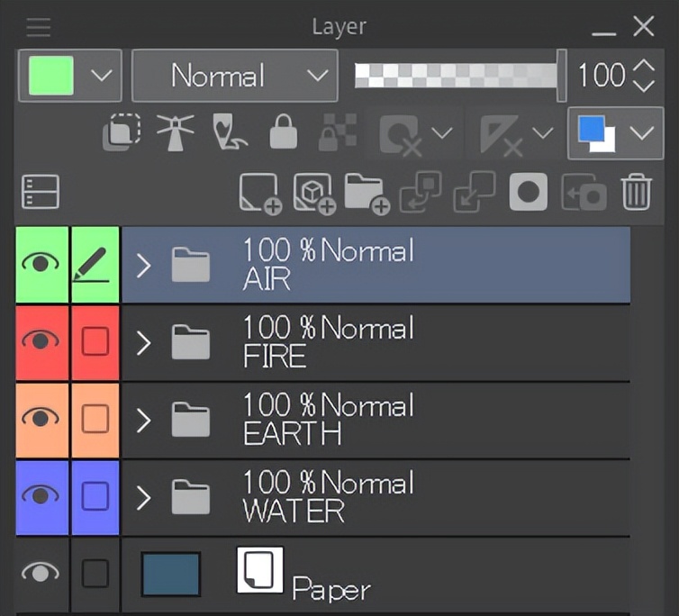The width and height of the screenshot is (679, 616).
Task: Click the New Raster Layer icon
Action: pos(260,192)
